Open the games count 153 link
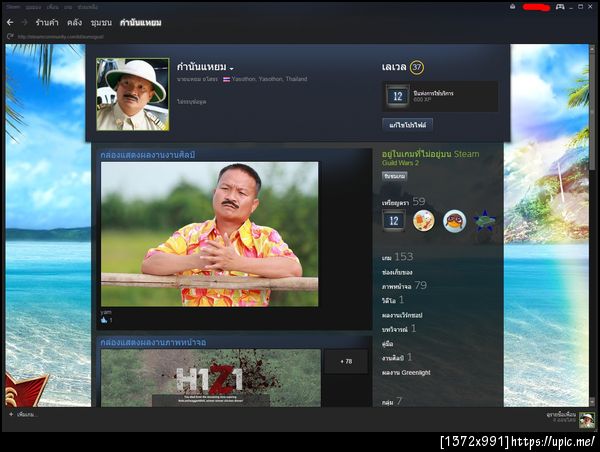 pyautogui.click(x=397, y=257)
